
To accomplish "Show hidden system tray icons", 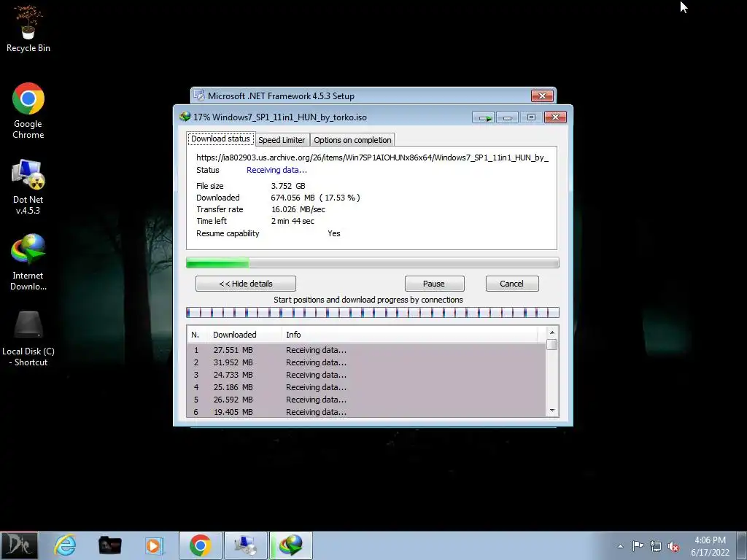I will [x=620, y=546].
